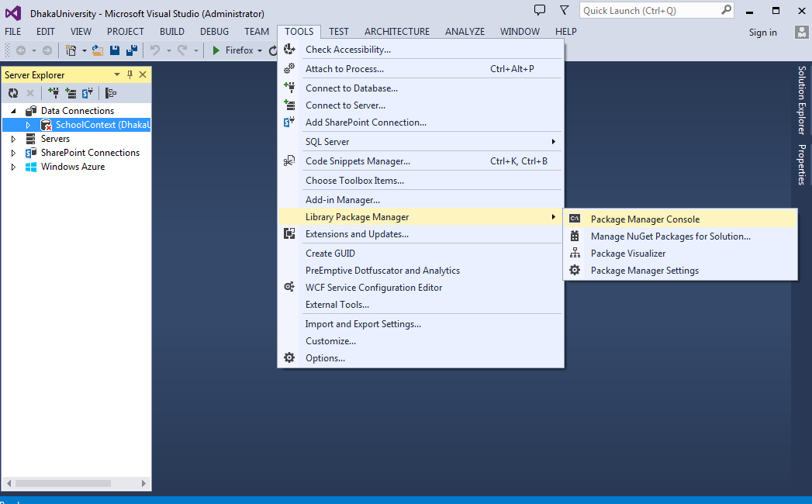Open the DEBUG menu
Image resolution: width=812 pixels, height=504 pixels.
coord(214,32)
